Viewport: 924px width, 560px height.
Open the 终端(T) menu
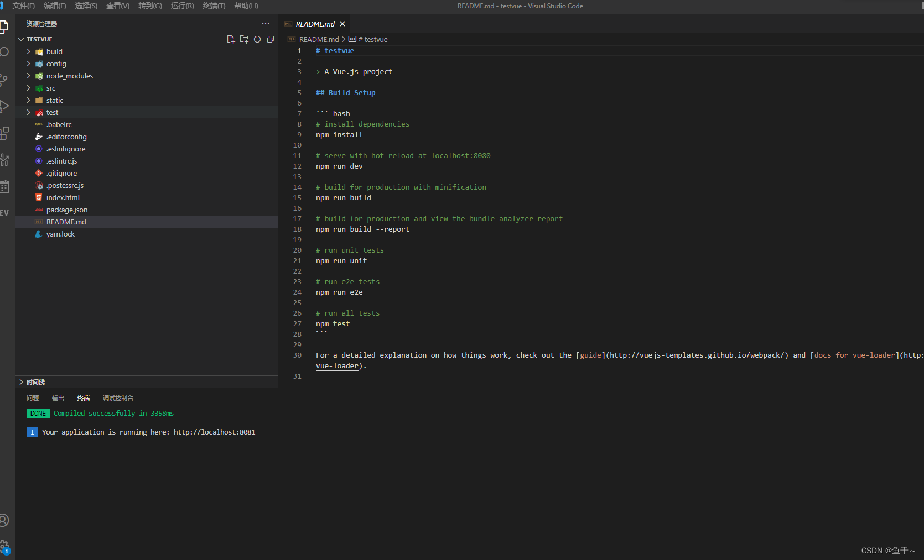[x=214, y=6]
